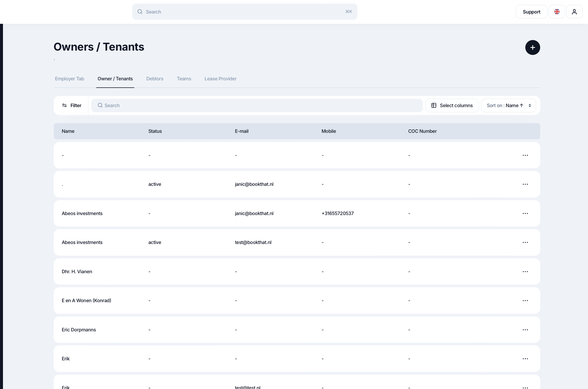Screen dimensions: 588x389
Task: Click the UK flag language selector
Action: [557, 12]
